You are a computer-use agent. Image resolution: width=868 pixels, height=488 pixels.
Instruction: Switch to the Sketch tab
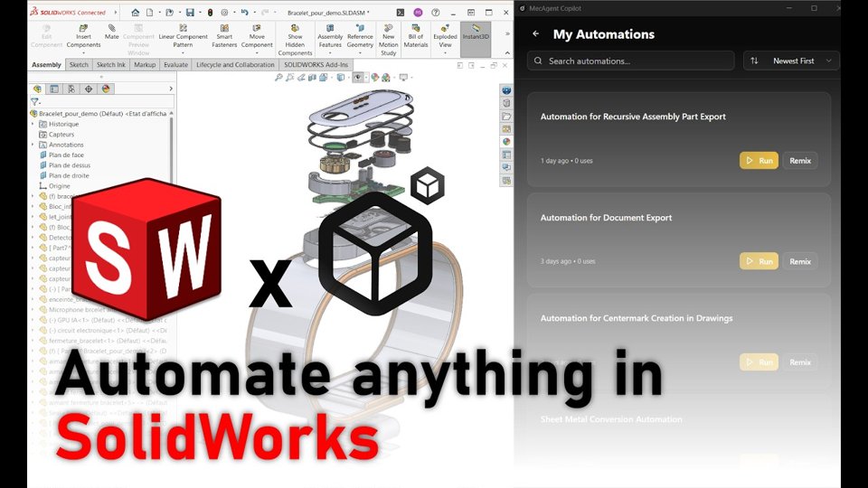[79, 65]
